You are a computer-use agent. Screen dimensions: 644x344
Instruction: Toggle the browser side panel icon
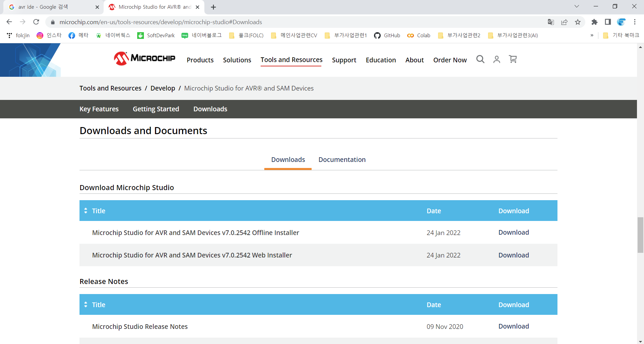[608, 22]
